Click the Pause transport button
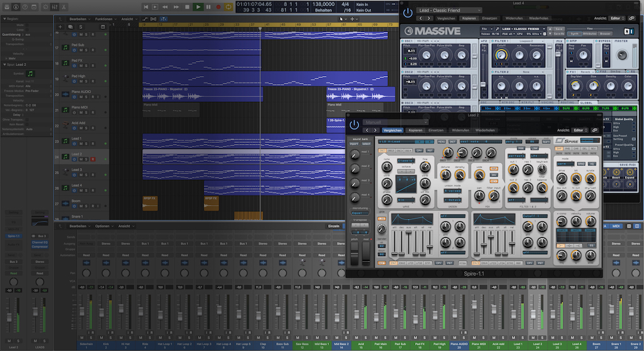Viewport: 644px width, 351px height. pyautogui.click(x=208, y=6)
